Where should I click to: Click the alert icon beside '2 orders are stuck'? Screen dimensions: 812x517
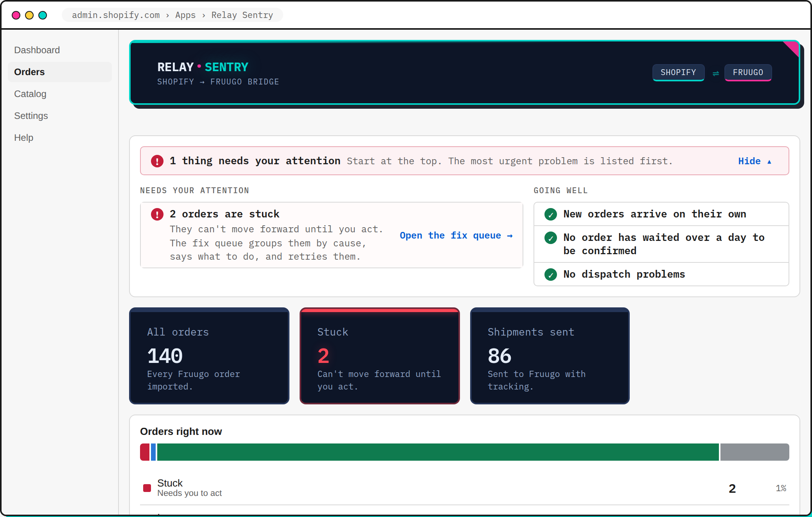click(157, 214)
